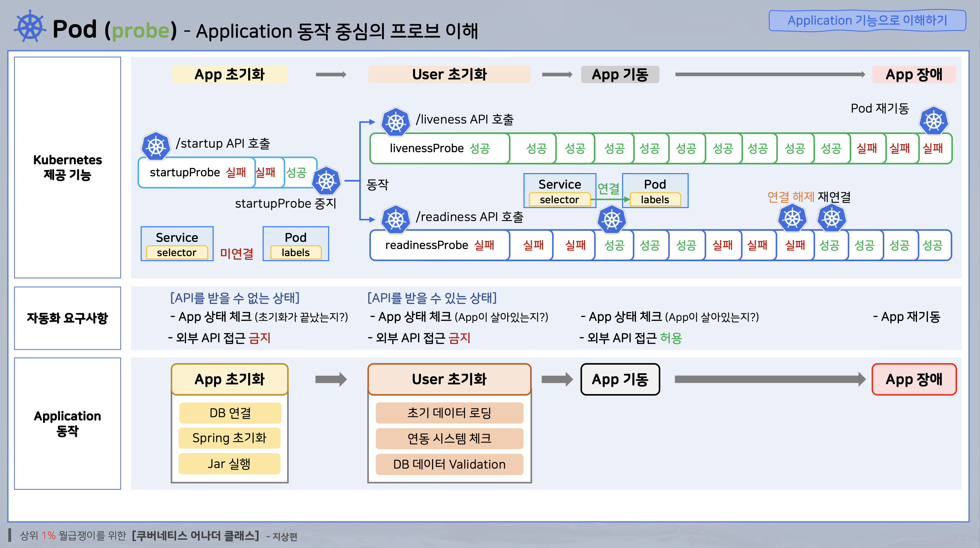Click the startupProbe label cell
The image size is (980, 548).
[185, 173]
